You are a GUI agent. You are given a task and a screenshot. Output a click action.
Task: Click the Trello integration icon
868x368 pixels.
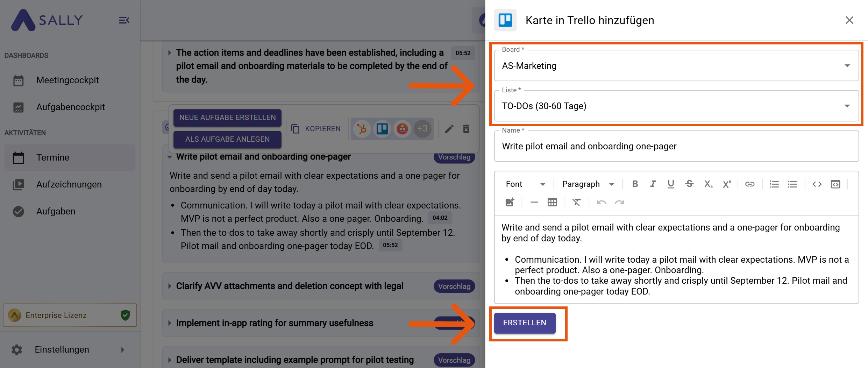[x=382, y=129]
